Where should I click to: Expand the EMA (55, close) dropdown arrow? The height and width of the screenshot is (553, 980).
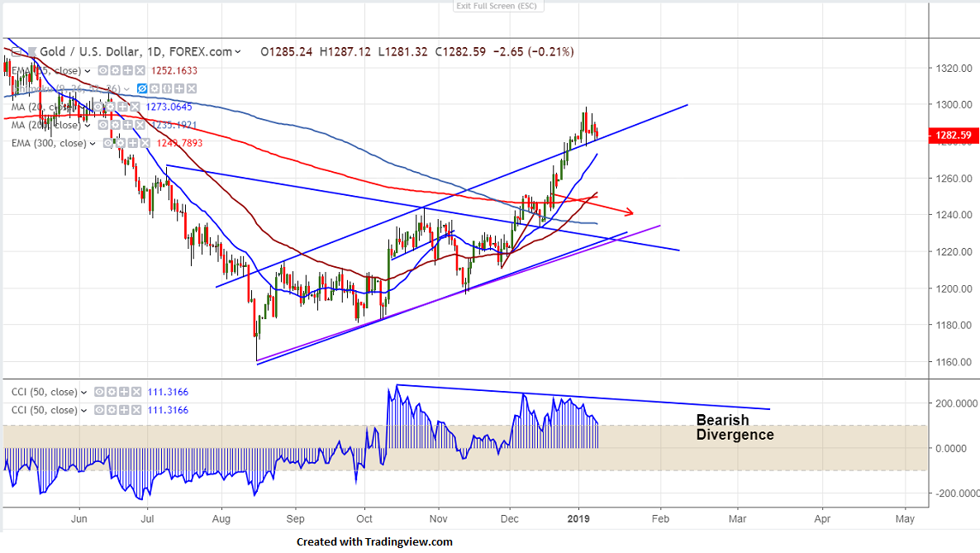click(88, 71)
